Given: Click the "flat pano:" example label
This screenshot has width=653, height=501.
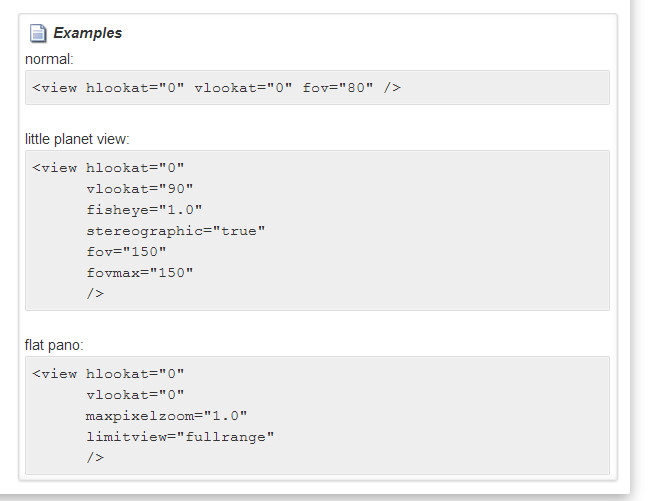Looking at the screenshot, I should point(54,345).
